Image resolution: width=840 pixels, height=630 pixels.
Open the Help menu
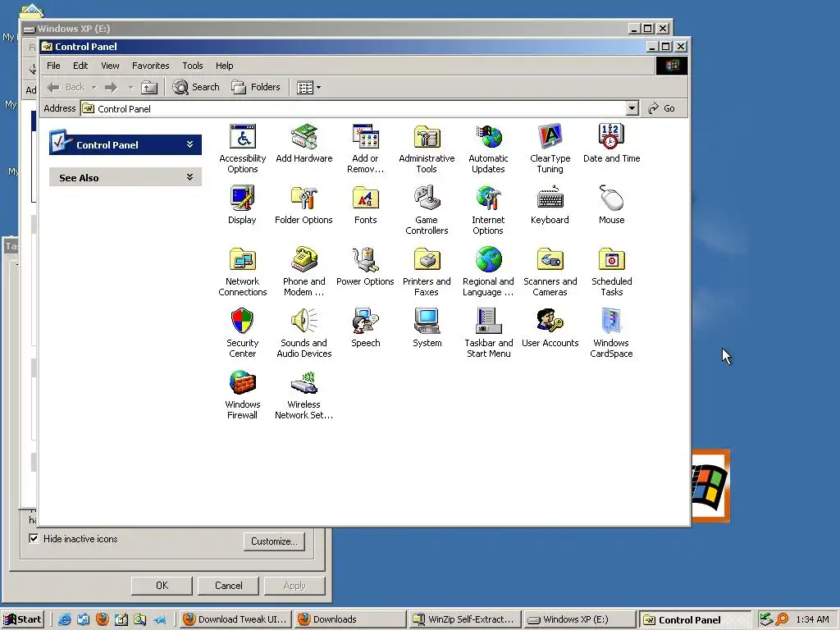[x=225, y=66]
